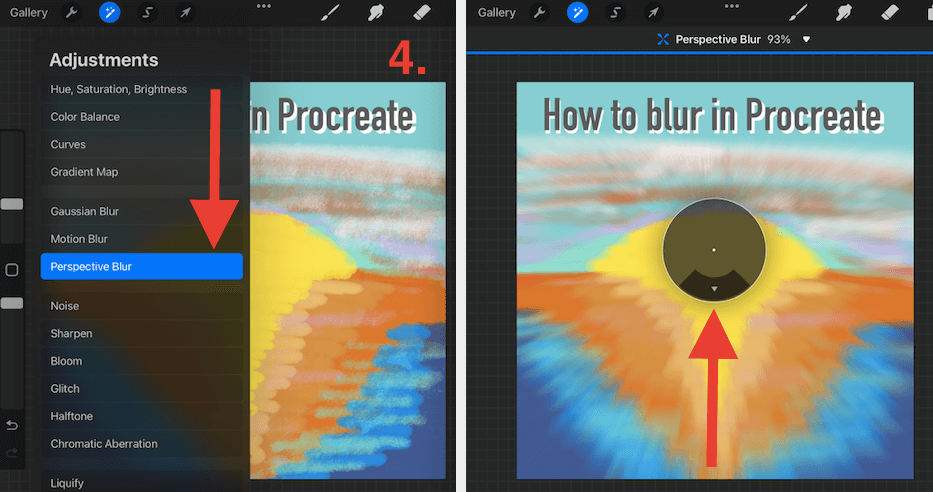
Task: Tap Adjustments magic wand in right screenshot
Action: pos(577,12)
